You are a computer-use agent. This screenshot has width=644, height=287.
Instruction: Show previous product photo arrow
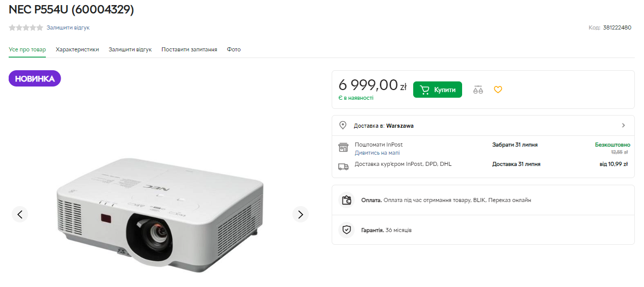click(20, 214)
